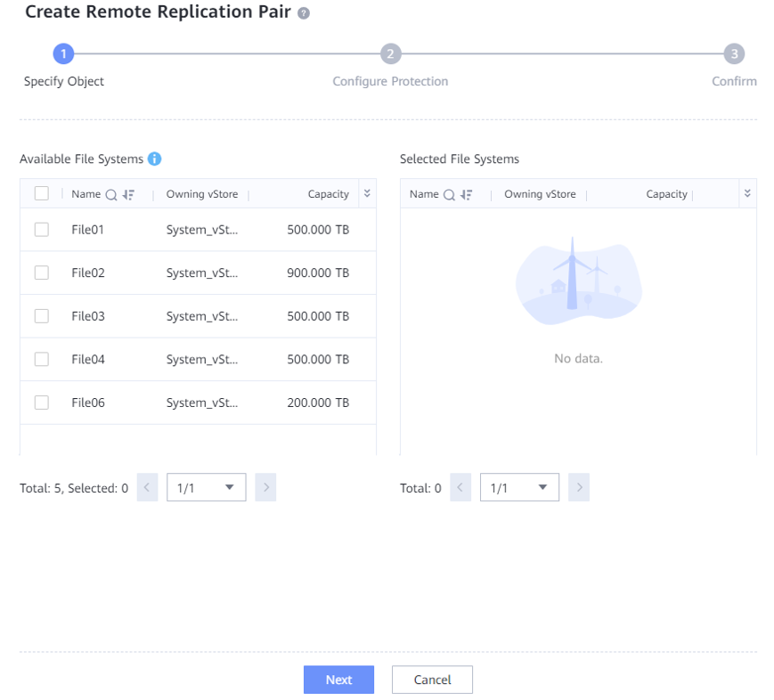Check the File01 checkbox
This screenshot has width=774, height=700.
pyautogui.click(x=41, y=230)
